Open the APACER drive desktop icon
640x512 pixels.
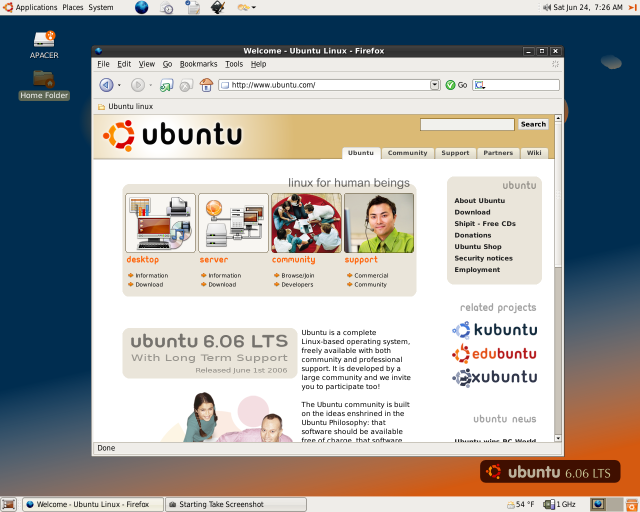44,45
